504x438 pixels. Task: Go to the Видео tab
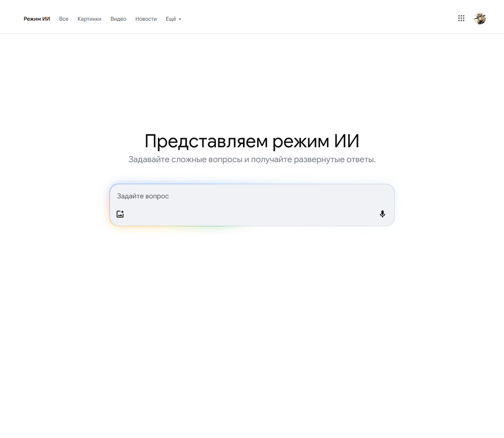tap(118, 19)
